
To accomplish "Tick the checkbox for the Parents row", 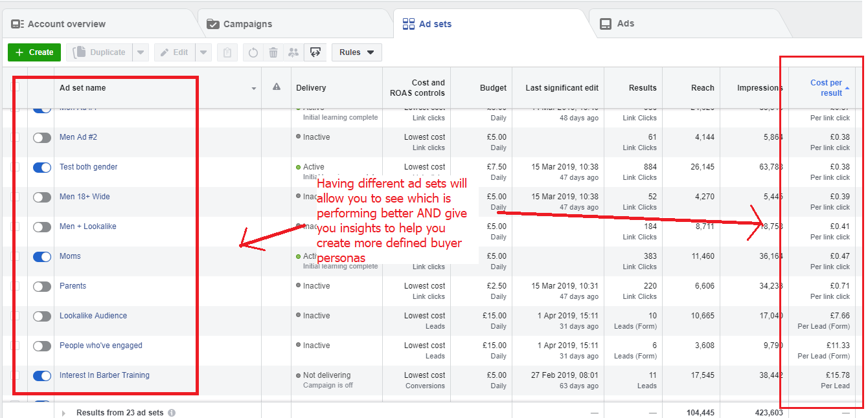I will pos(16,287).
